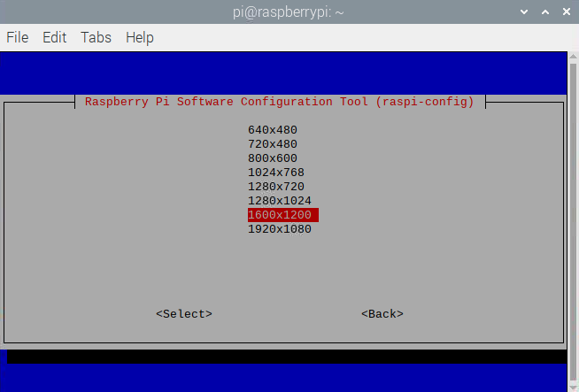
Task: Click the scrollbar up arrow
Action: coord(573,56)
